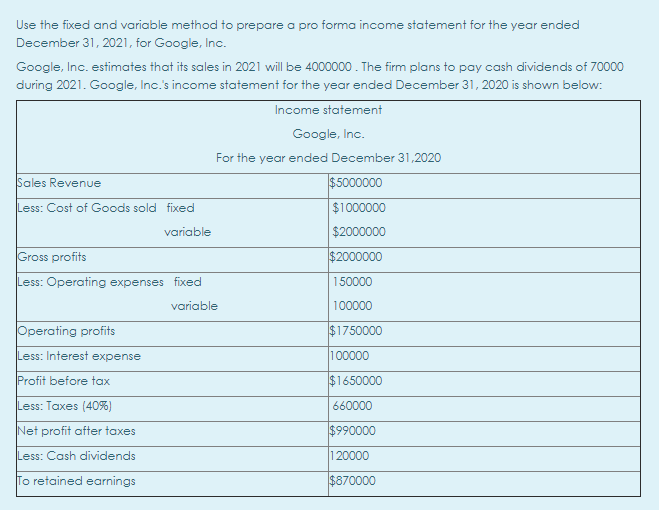
Task: Select the 100000 variable operating expense value
Action: pos(352,306)
